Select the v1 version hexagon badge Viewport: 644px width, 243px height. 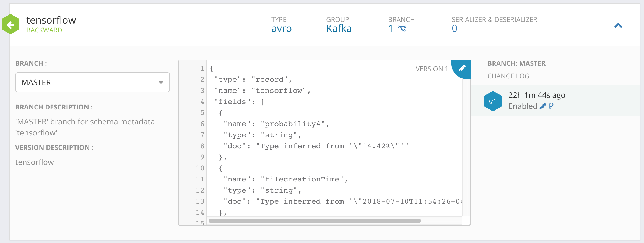coord(493,101)
